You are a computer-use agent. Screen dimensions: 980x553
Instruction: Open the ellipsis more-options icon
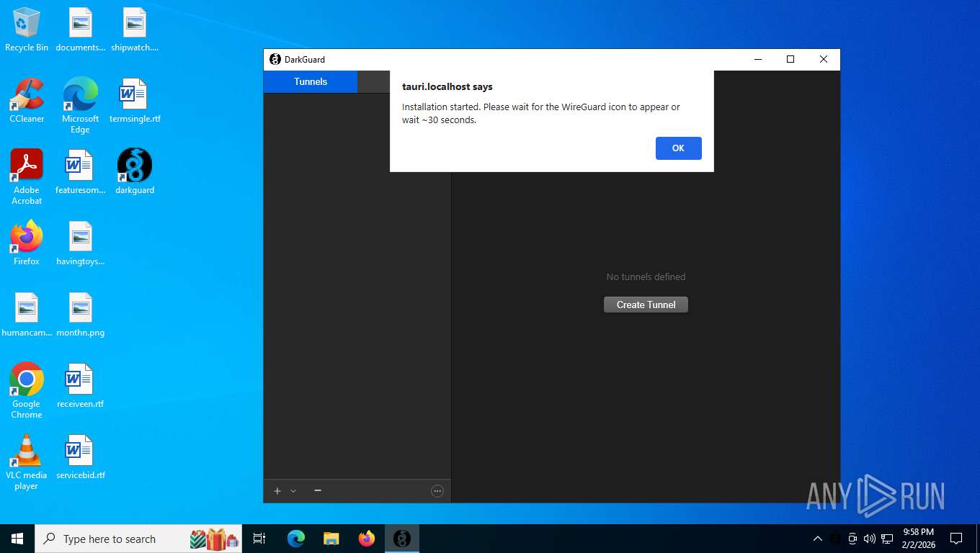437,491
